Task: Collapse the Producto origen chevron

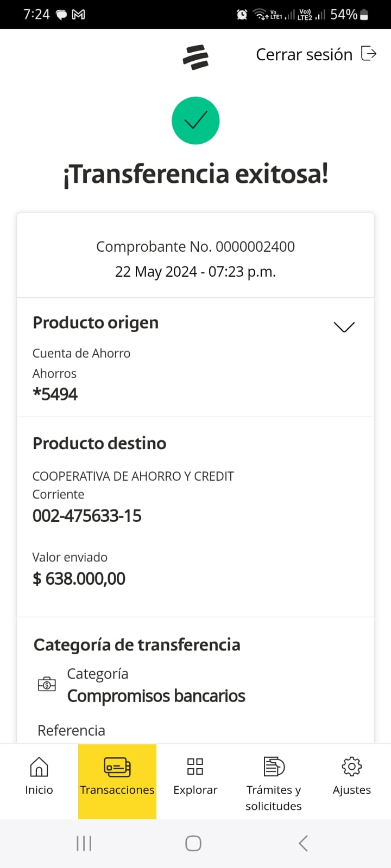Action: (344, 327)
